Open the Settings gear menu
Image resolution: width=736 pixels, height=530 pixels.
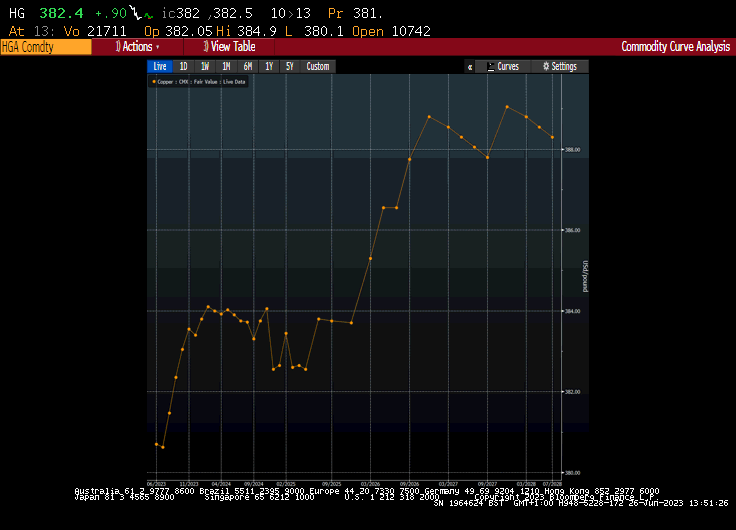click(x=560, y=67)
